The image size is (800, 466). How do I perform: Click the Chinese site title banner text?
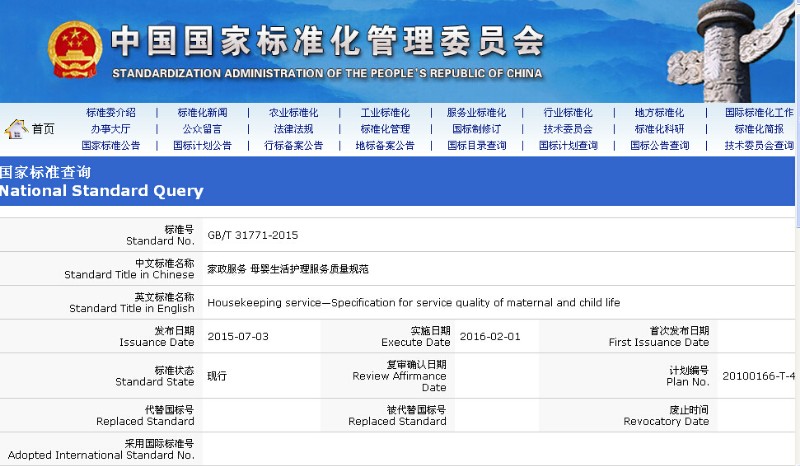point(328,41)
